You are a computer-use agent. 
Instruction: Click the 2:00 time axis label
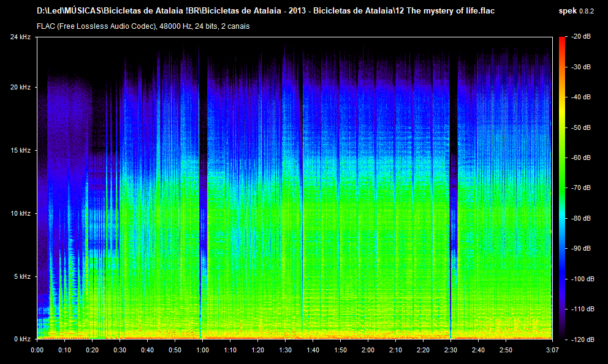pyautogui.click(x=368, y=350)
